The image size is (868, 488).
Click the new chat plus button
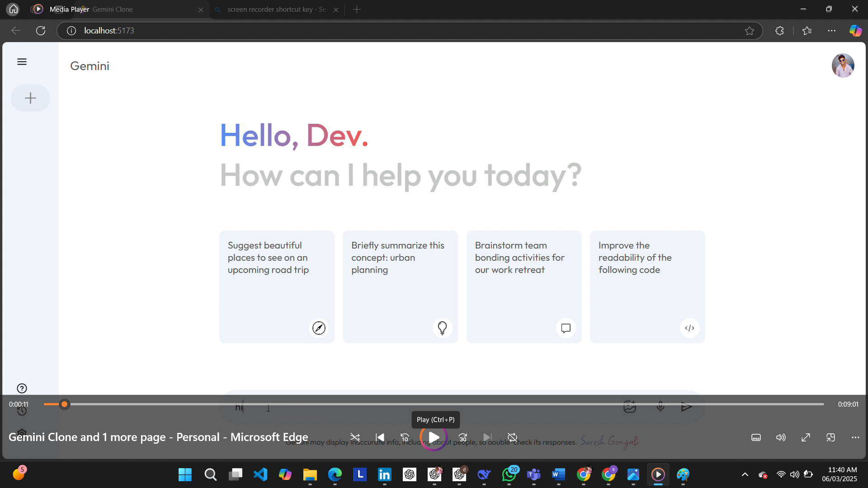tap(30, 98)
